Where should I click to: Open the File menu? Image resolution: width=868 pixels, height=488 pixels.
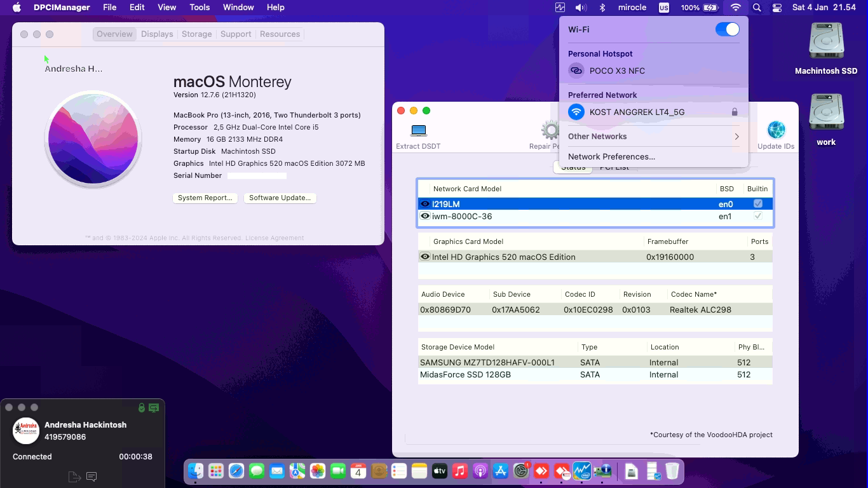click(110, 8)
